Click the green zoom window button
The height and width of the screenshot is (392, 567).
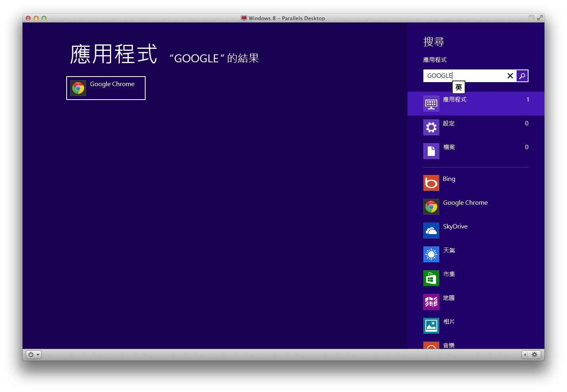tap(44, 18)
